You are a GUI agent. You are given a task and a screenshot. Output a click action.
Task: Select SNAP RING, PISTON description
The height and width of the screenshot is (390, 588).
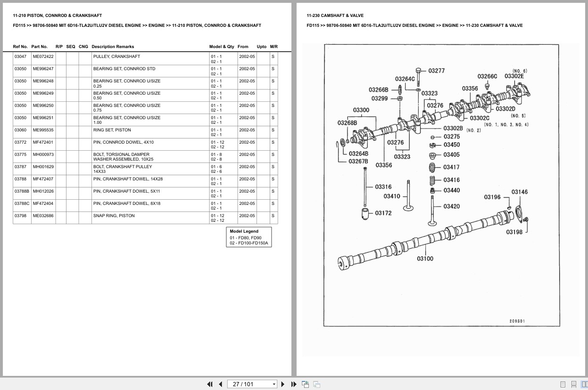(114, 216)
